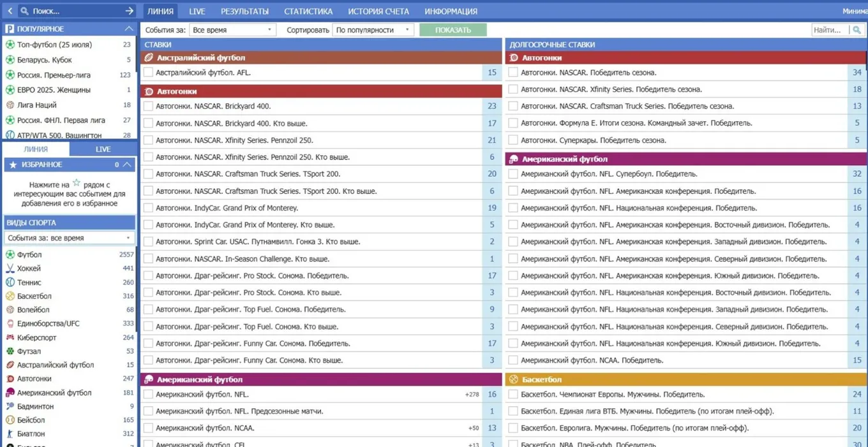Switch sidebar to the LIVE tab

[x=103, y=149]
